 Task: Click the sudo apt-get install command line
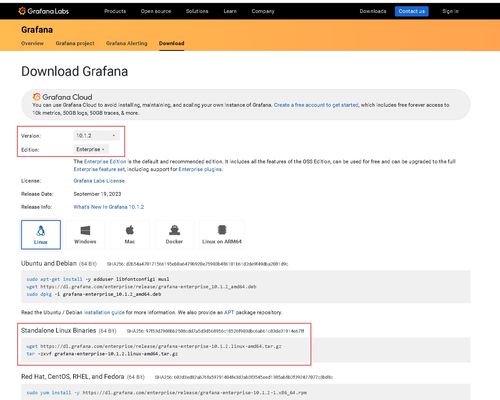[98, 279]
